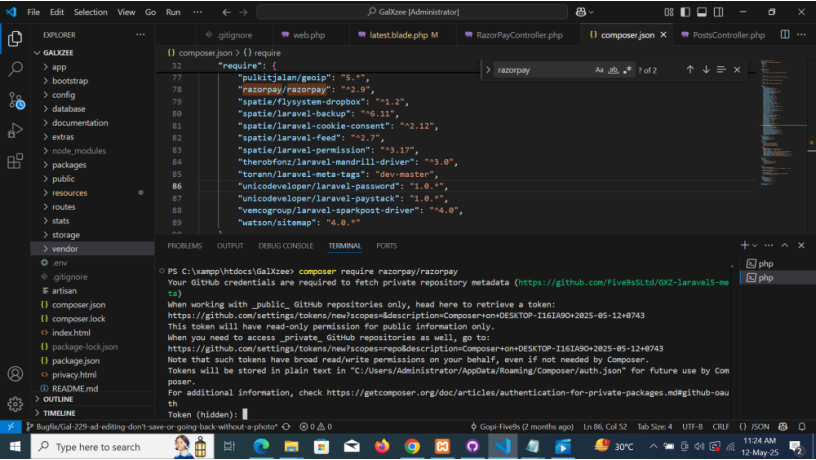Open the Explorer view in activity bar

[15, 39]
